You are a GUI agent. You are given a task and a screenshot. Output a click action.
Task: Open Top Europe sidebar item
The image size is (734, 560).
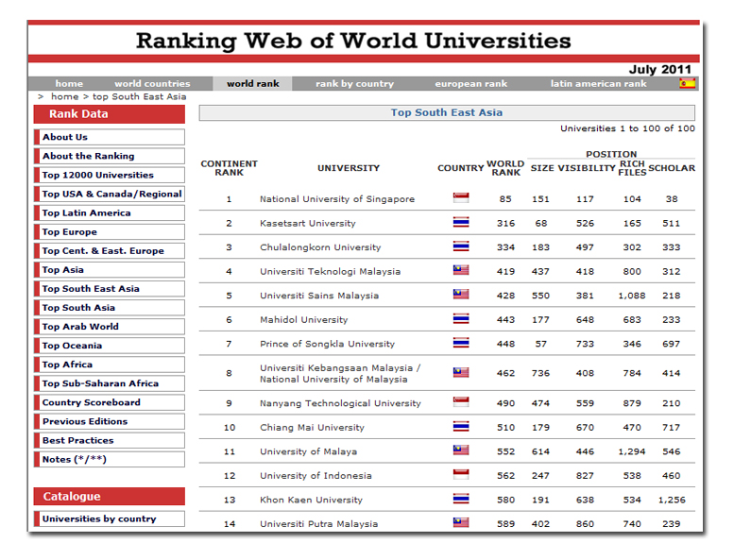point(110,231)
